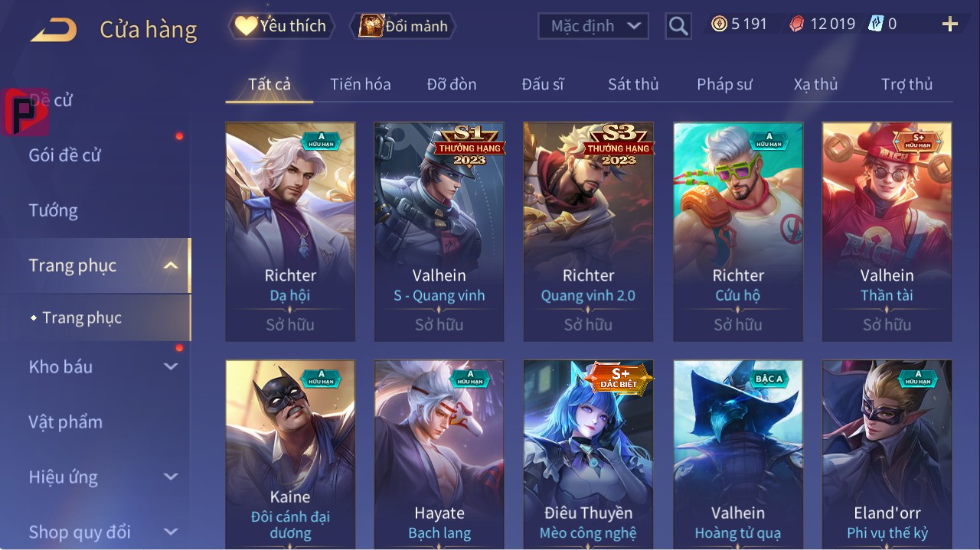The width and height of the screenshot is (980, 550).
Task: Tap the red ruby currency icon
Action: (x=798, y=24)
